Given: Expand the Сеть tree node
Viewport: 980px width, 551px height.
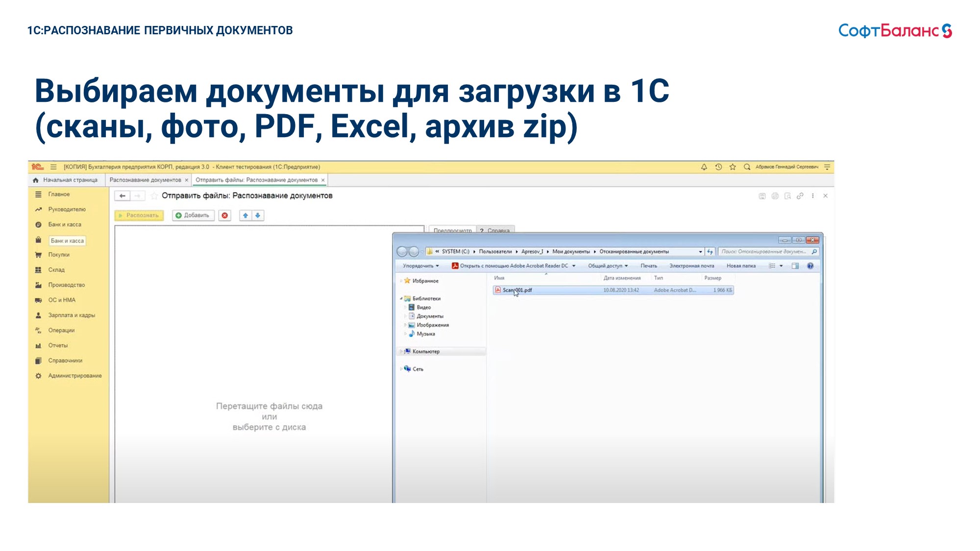Looking at the screenshot, I should tap(401, 369).
